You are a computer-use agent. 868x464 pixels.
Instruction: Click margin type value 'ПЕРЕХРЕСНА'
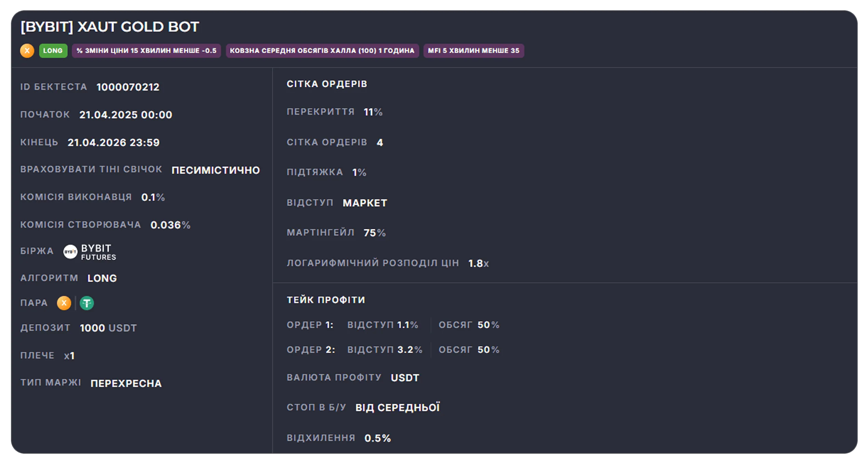point(126,384)
